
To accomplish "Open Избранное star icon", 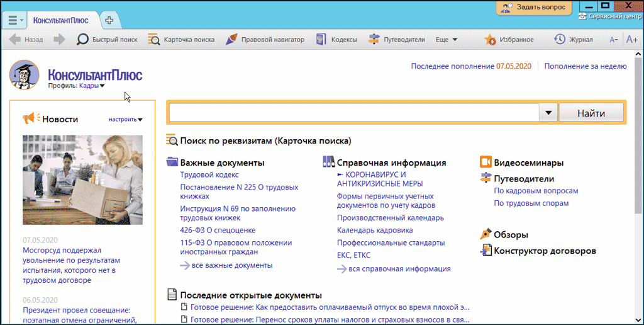I will pyautogui.click(x=509, y=40).
